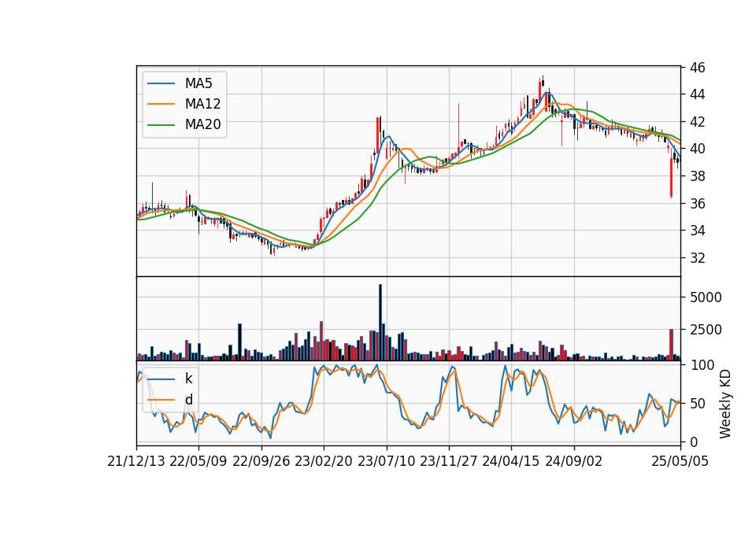Click the d legend label in KD panel
Viewport: 756px width, 543px height.
coord(189,400)
